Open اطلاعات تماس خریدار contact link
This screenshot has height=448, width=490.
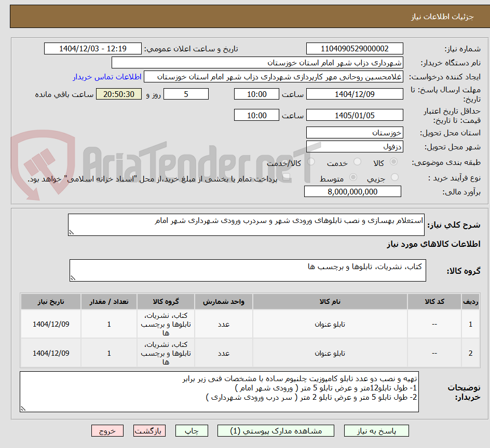pyautogui.click(x=107, y=77)
